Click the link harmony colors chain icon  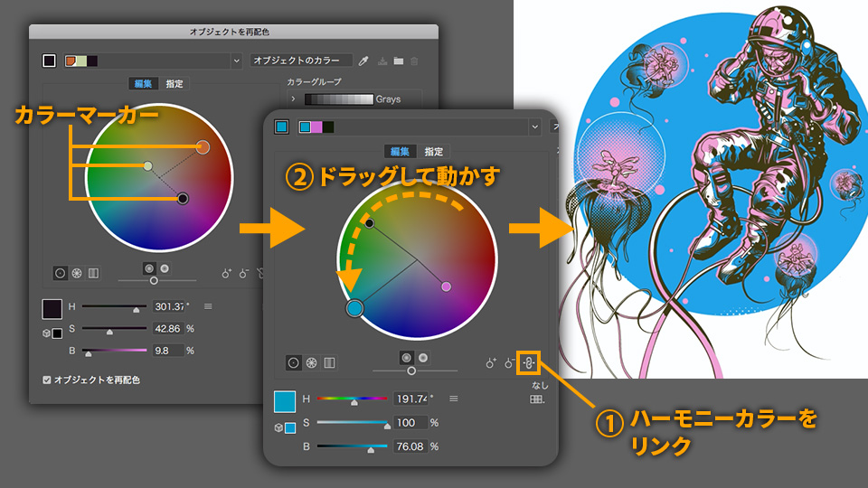tap(529, 363)
